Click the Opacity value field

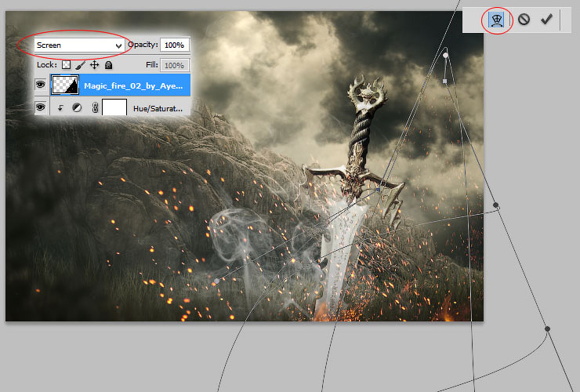pos(175,45)
